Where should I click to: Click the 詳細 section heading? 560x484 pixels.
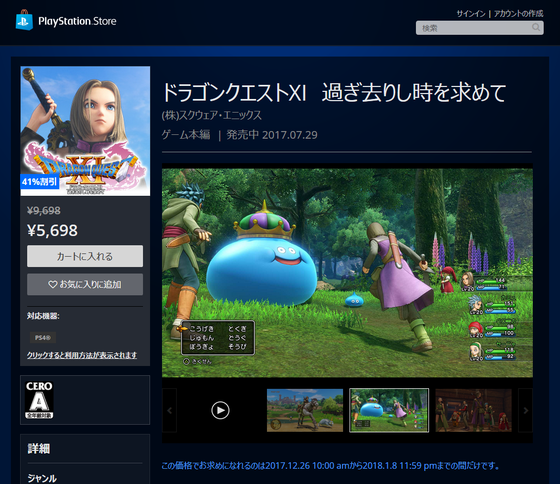39,448
